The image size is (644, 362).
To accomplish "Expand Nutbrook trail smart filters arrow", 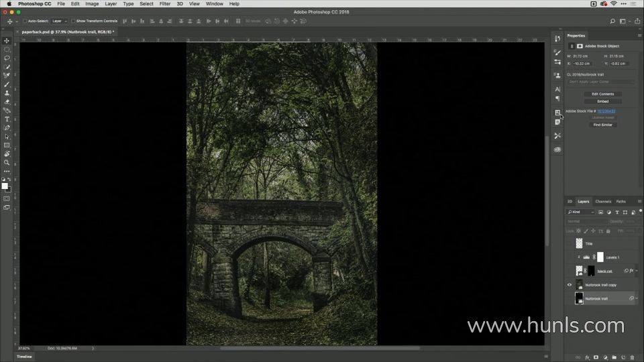I will [x=637, y=298].
